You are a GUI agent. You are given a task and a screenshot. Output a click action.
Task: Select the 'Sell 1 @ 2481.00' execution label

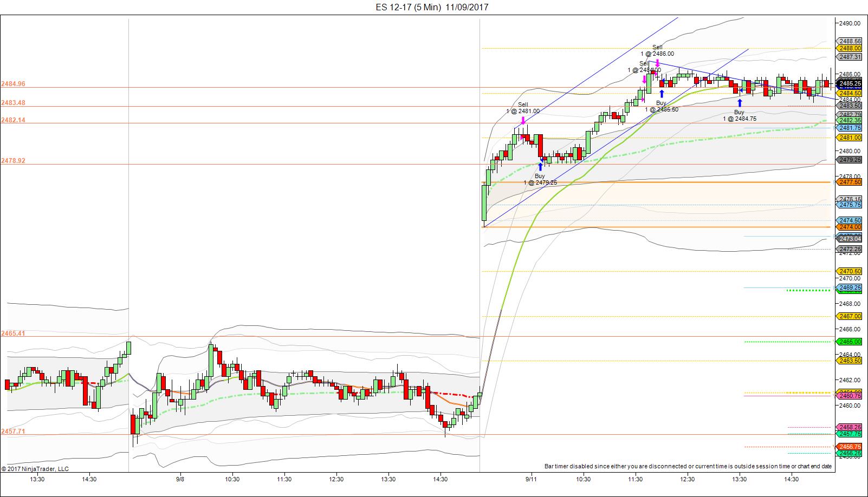coord(523,108)
